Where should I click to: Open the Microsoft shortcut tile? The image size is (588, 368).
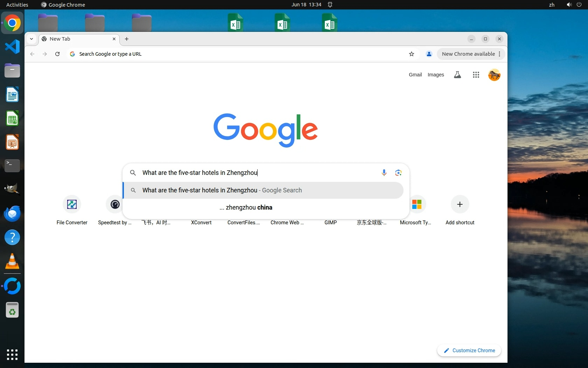pos(416,204)
